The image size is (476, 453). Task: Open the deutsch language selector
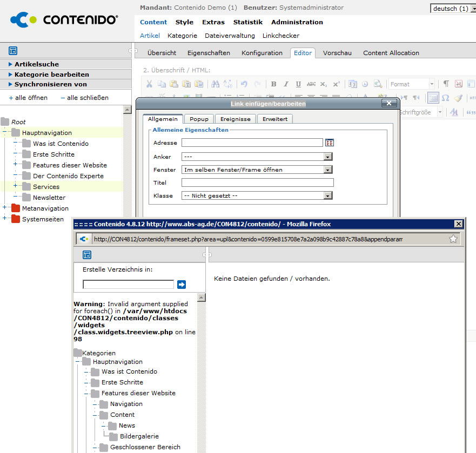point(452,9)
